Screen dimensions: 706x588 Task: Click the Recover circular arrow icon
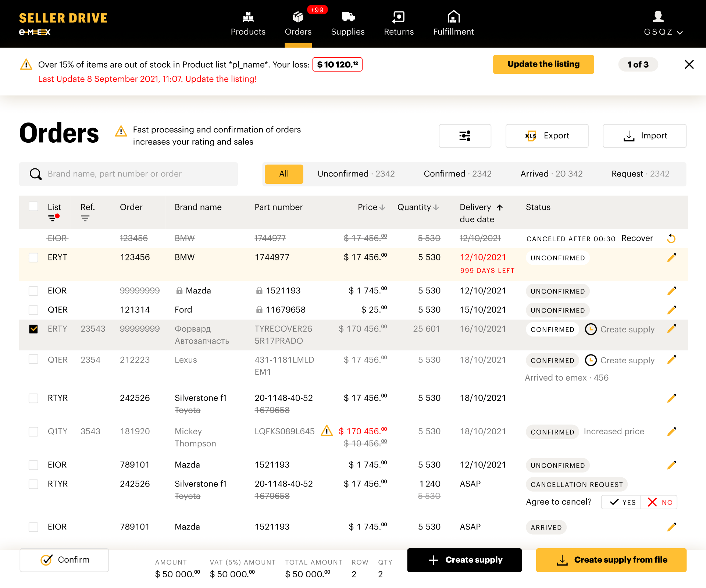coord(671,239)
